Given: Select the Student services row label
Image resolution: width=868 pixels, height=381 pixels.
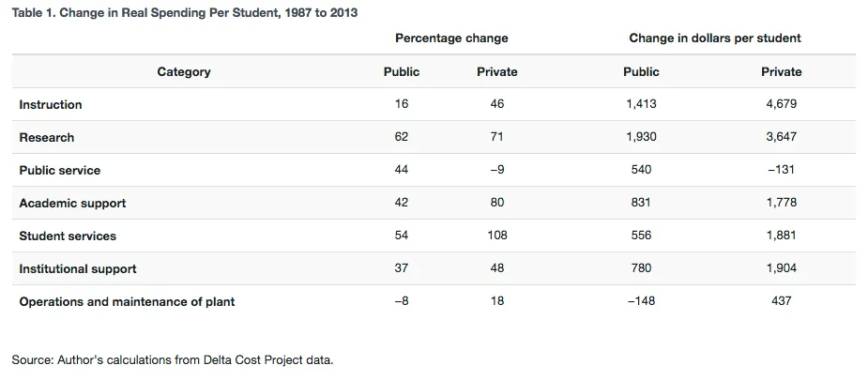Looking at the screenshot, I should point(68,236).
